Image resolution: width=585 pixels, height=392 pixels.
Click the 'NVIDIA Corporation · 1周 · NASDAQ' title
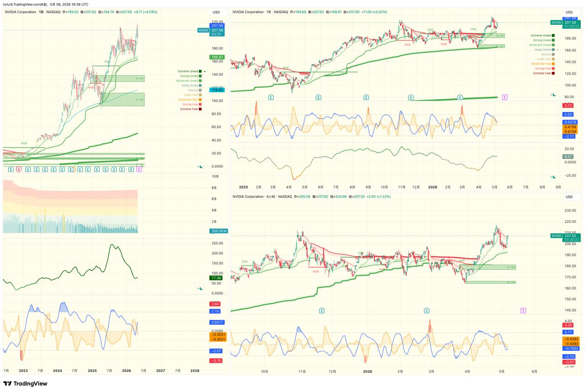(32, 12)
